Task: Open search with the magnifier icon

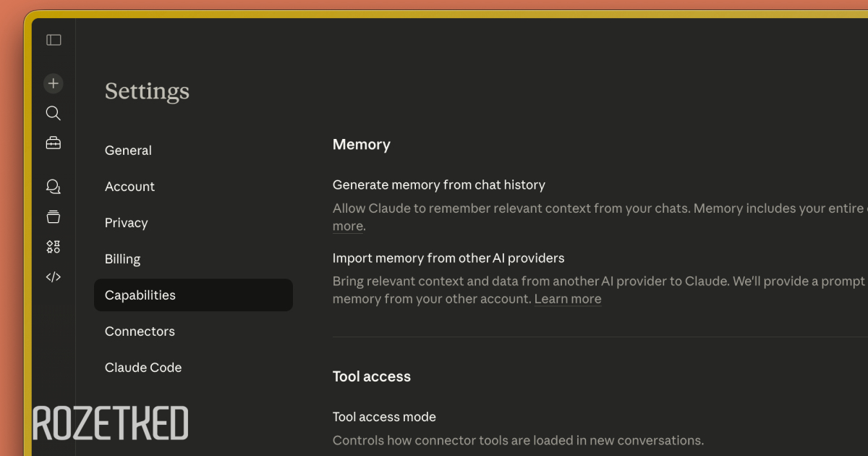Action: [x=53, y=113]
